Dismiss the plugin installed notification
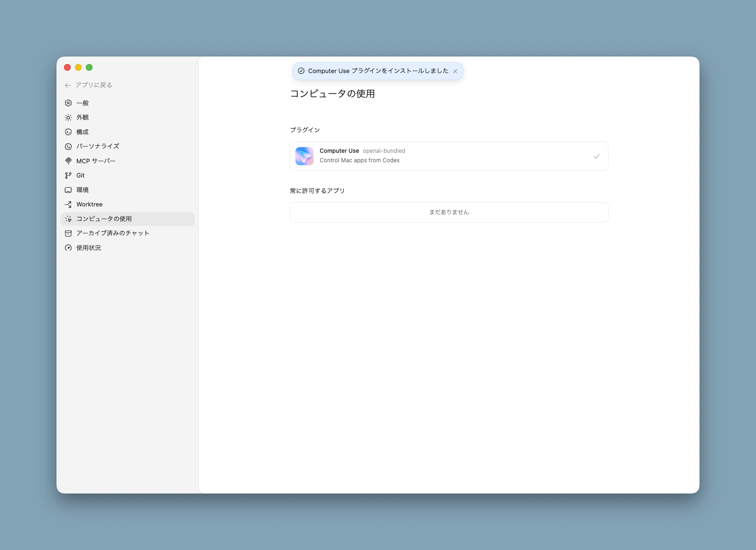The height and width of the screenshot is (550, 756). coord(455,71)
